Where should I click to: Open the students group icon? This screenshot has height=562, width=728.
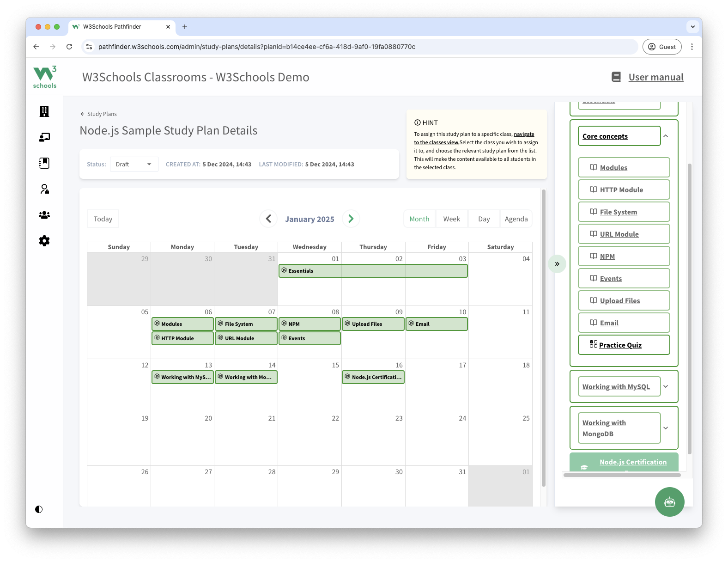tap(44, 215)
